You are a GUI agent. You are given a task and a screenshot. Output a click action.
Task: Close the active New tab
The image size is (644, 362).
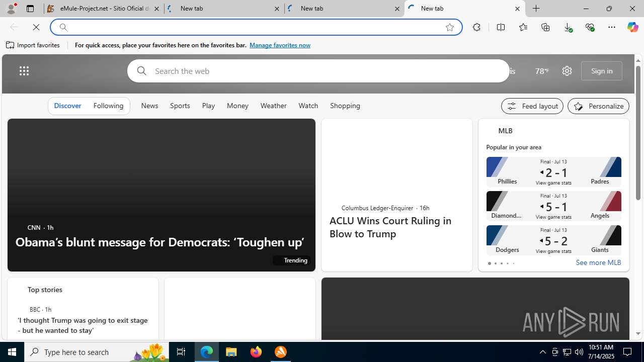(x=517, y=9)
